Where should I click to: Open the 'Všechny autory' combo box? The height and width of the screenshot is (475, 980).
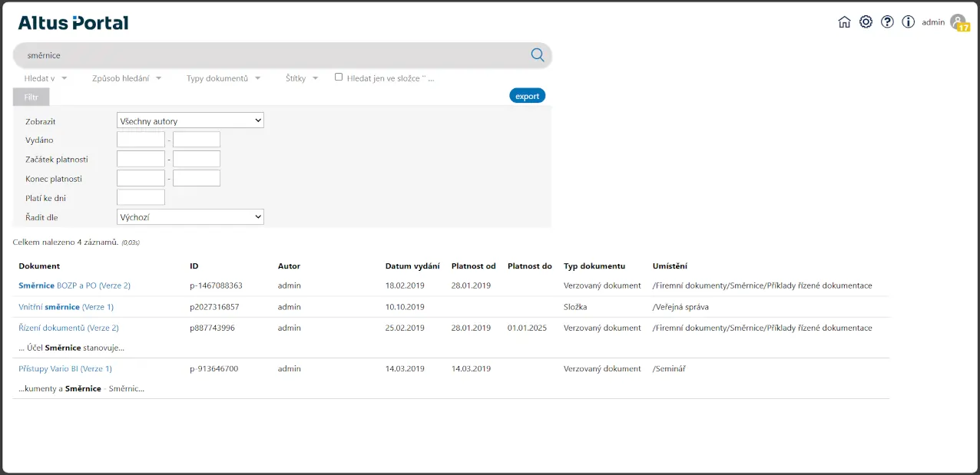(190, 121)
